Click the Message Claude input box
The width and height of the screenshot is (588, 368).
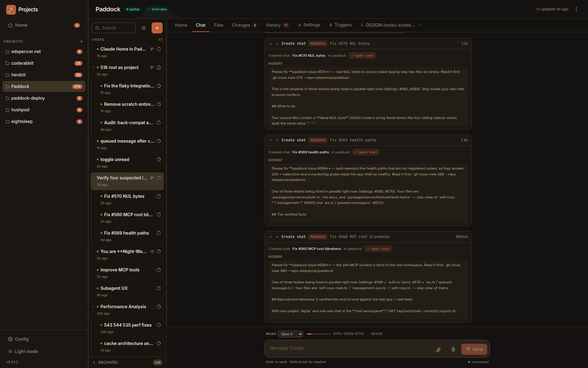(x=349, y=348)
